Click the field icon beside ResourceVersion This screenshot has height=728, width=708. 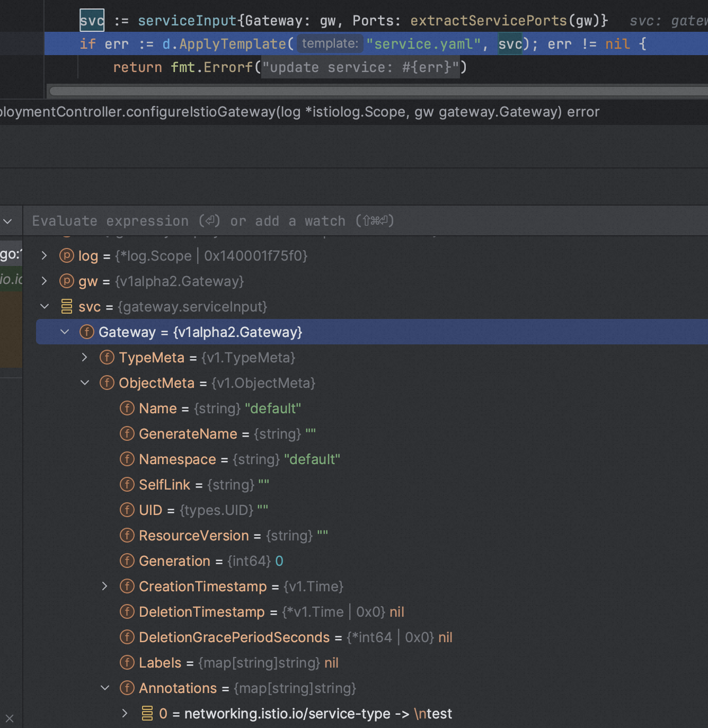[x=127, y=536]
